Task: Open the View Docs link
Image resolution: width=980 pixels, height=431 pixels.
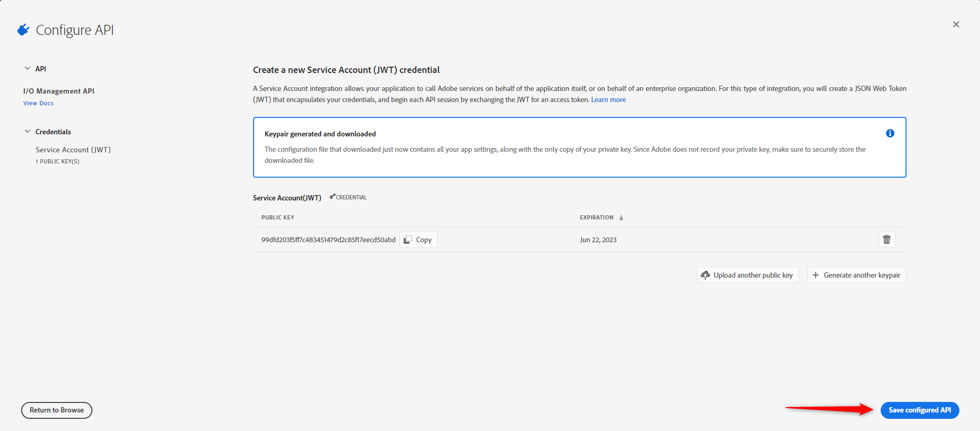Action: (x=39, y=103)
